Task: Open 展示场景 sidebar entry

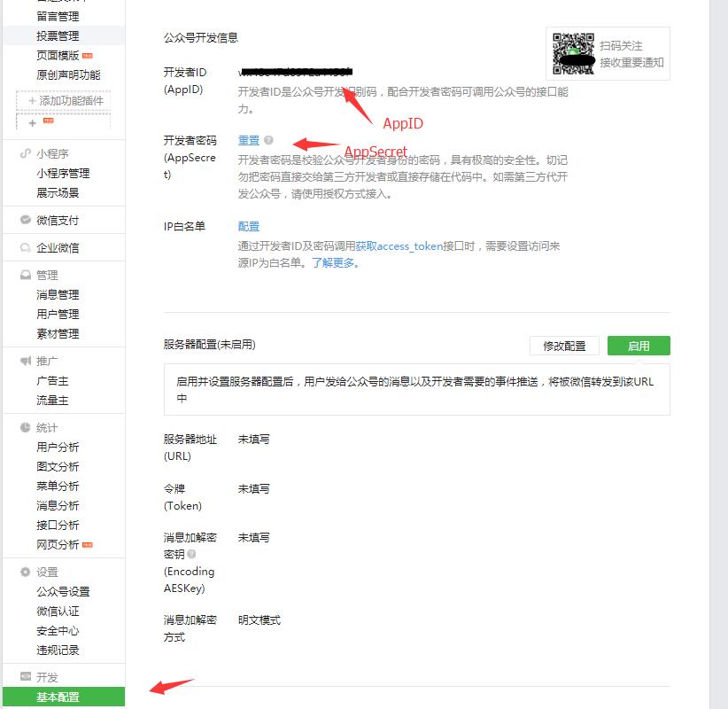Action: 58,193
